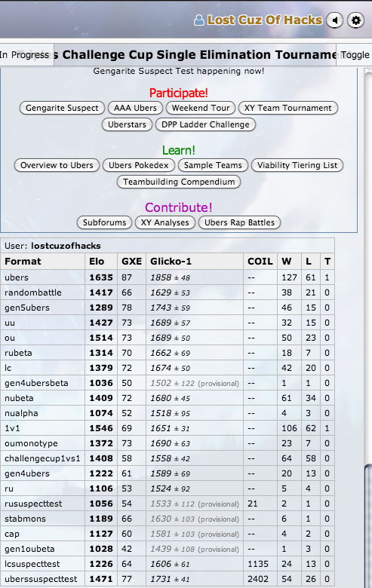
Task: Select the ubers format row
Action: point(168,277)
